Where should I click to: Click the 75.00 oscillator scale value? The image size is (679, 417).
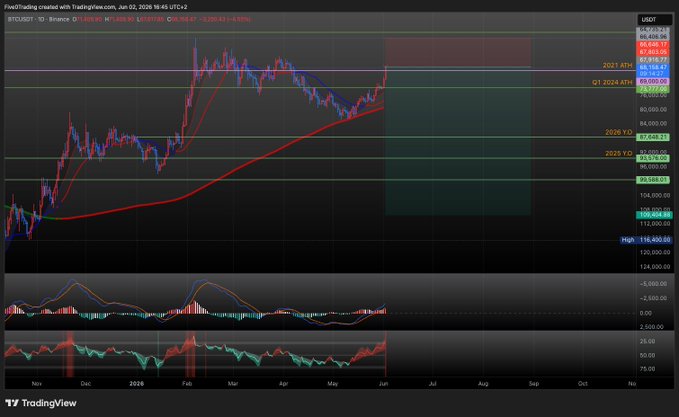(x=647, y=369)
